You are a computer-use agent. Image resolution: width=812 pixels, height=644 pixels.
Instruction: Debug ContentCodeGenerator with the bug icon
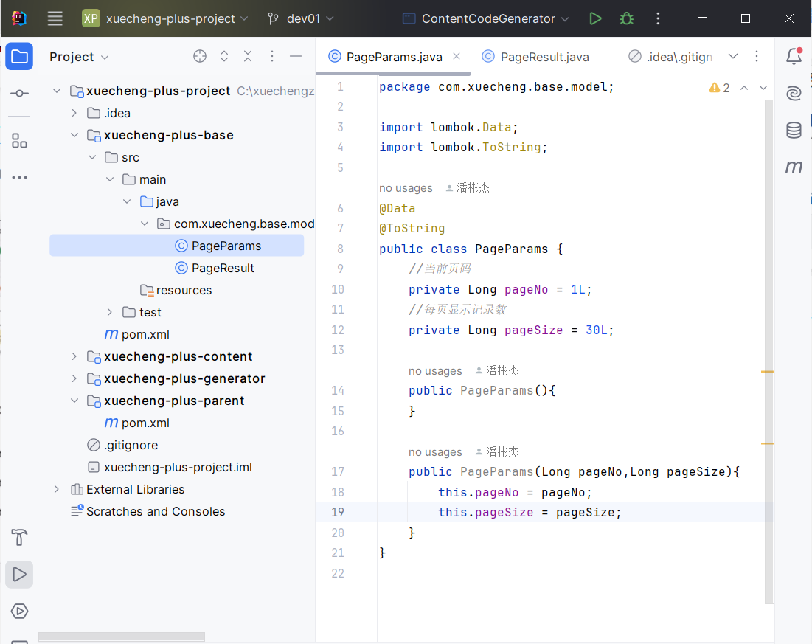pos(627,18)
